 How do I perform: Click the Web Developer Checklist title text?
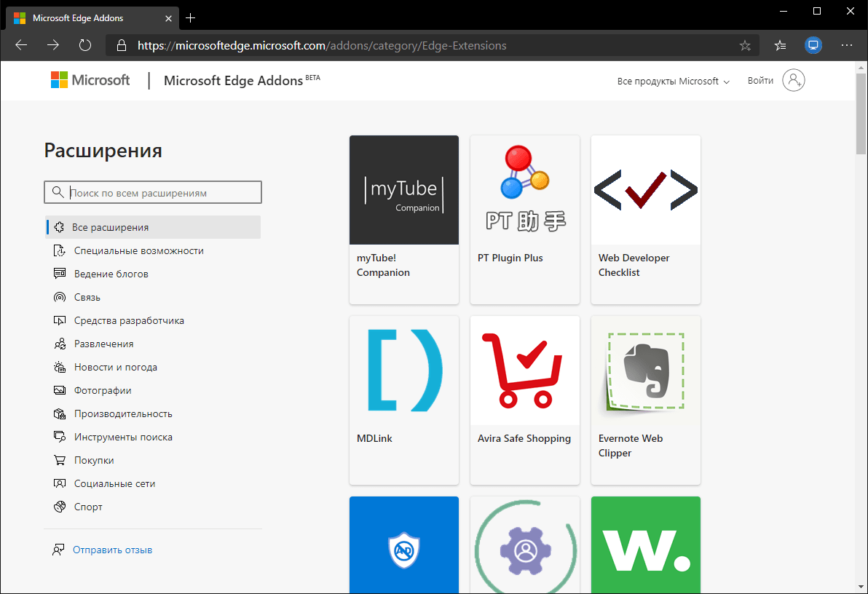click(x=634, y=265)
